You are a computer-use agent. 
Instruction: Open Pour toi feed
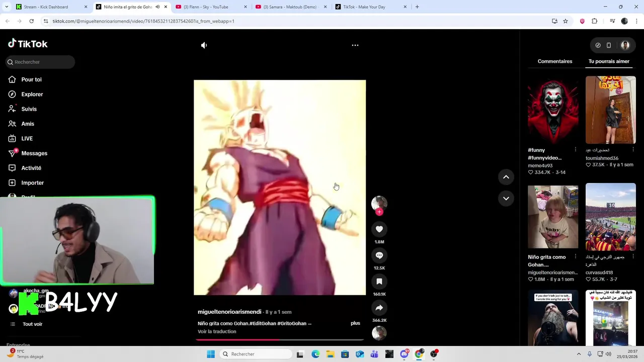(31, 79)
